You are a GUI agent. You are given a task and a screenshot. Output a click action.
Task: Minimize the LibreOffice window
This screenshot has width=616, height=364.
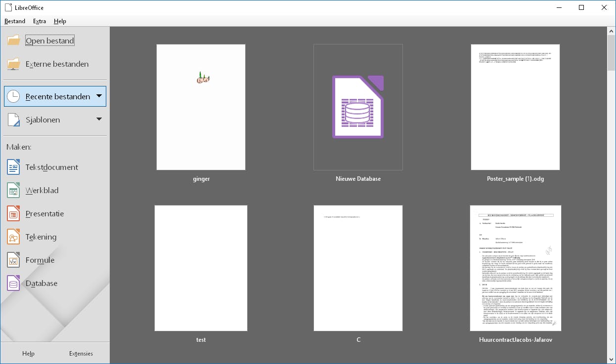click(559, 7)
